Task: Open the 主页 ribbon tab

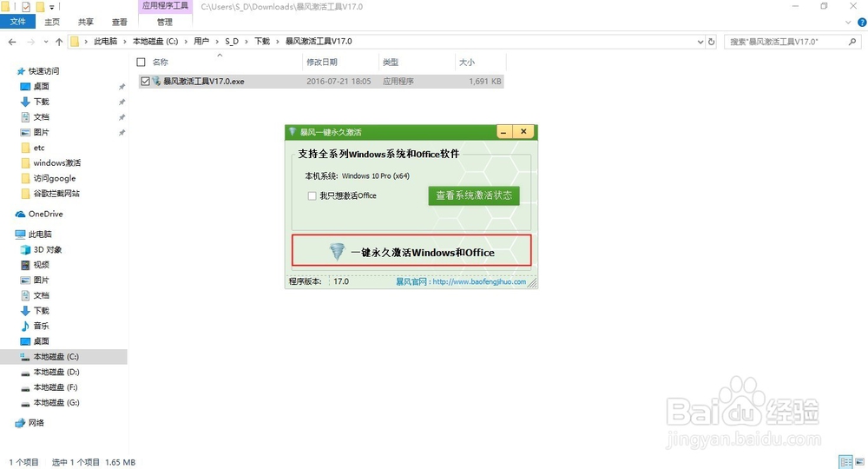Action: (x=52, y=22)
